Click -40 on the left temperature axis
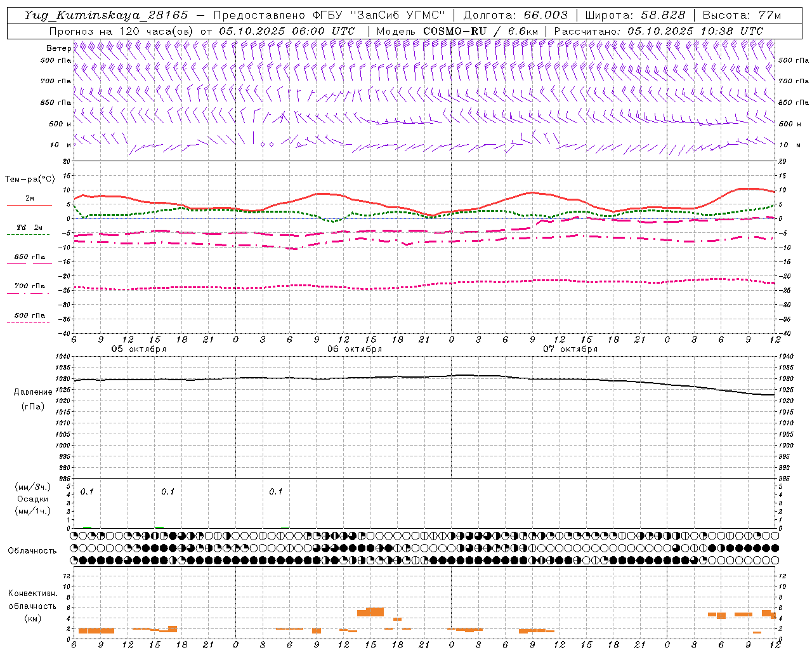The image size is (812, 650). [65, 333]
